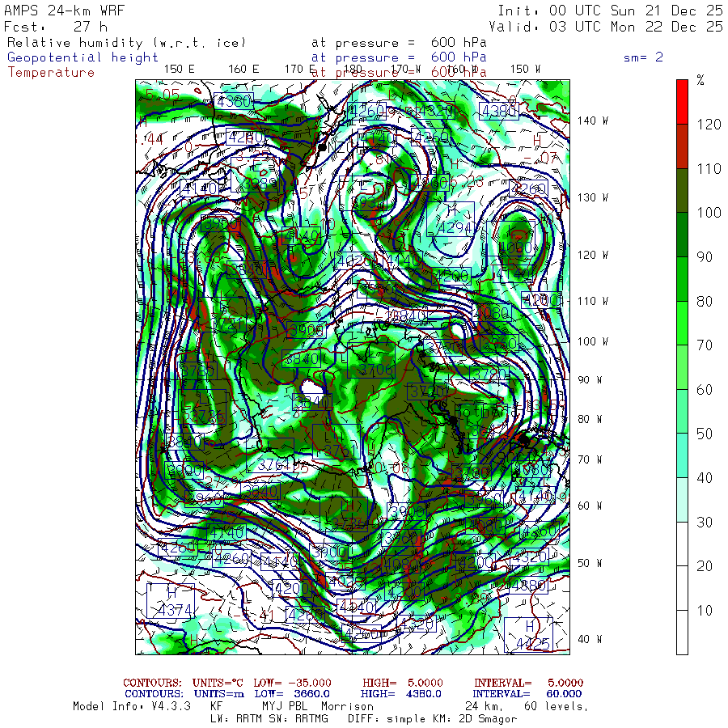The height and width of the screenshot is (728, 728).
Task: Click the blue Geopotential height legend label
Action: click(83, 57)
